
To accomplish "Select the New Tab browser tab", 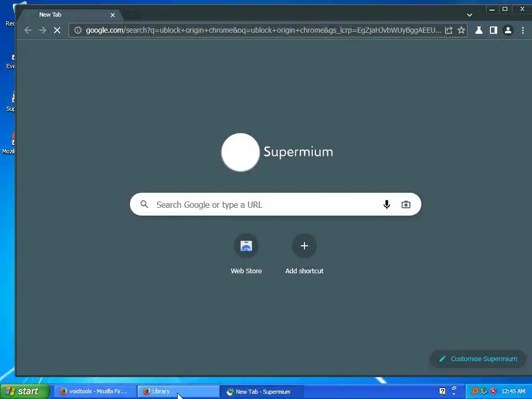I will point(70,15).
